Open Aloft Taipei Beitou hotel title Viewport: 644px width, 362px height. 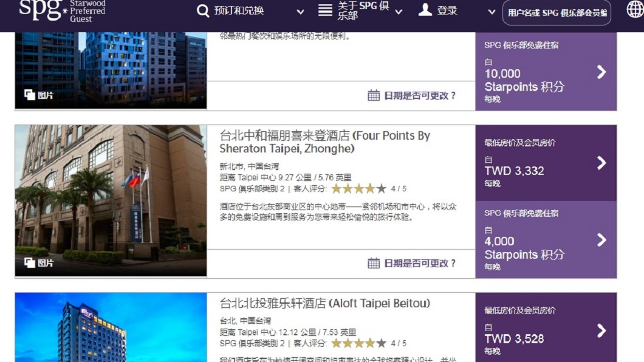pyautogui.click(x=325, y=303)
